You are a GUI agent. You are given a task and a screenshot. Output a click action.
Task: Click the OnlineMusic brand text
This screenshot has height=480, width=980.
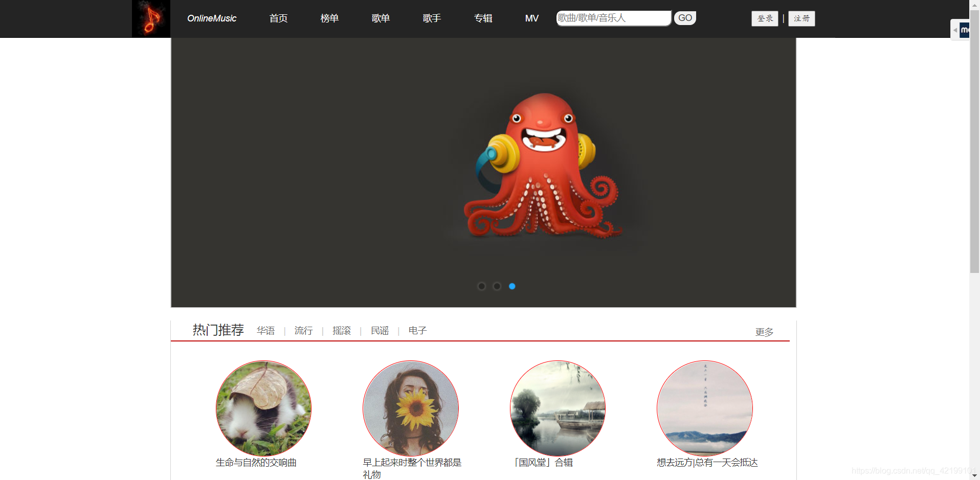[212, 18]
